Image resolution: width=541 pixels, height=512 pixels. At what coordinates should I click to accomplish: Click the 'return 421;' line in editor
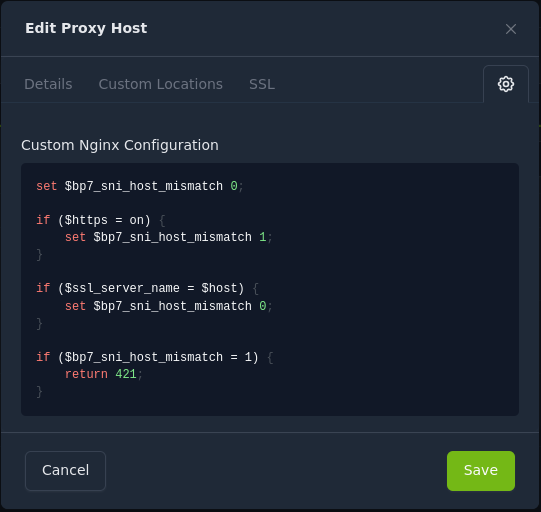tap(104, 374)
